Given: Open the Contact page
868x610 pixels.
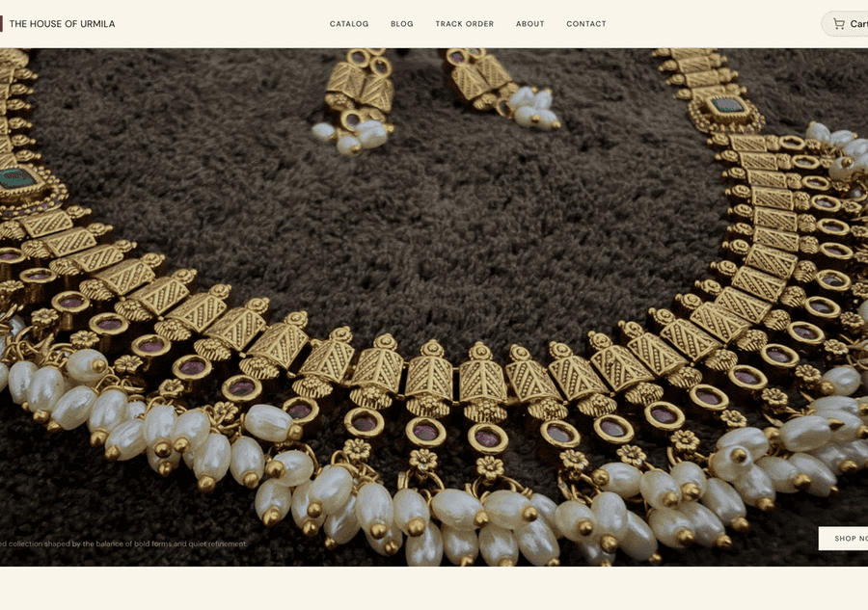Looking at the screenshot, I should click(x=586, y=24).
